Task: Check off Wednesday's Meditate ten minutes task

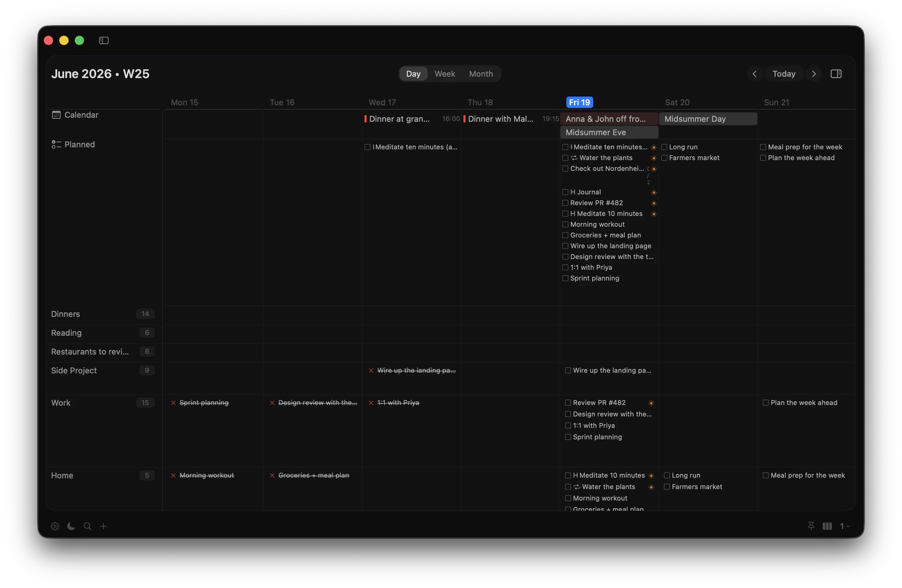Action: [367, 147]
